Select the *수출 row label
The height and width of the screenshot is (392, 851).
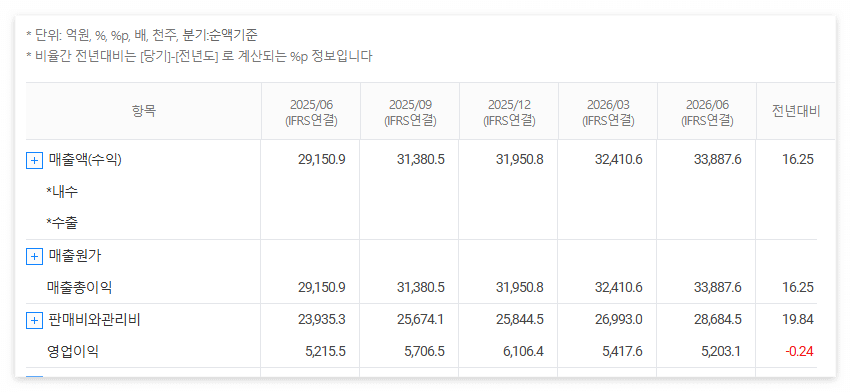pos(62,223)
